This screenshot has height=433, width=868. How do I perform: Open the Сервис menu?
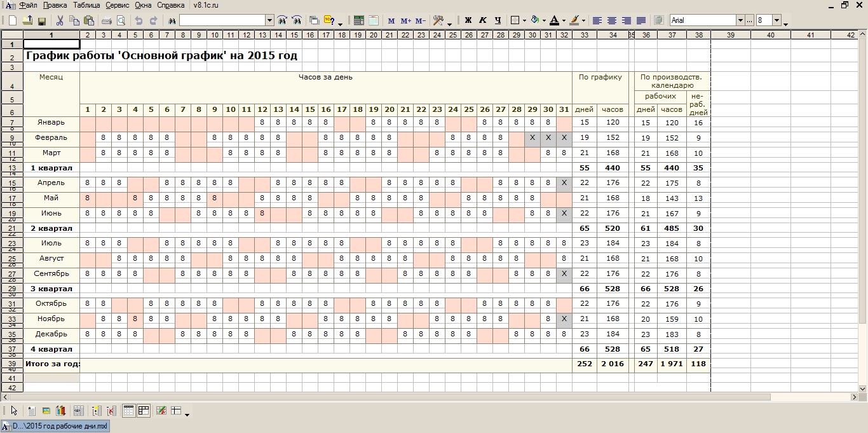[118, 5]
